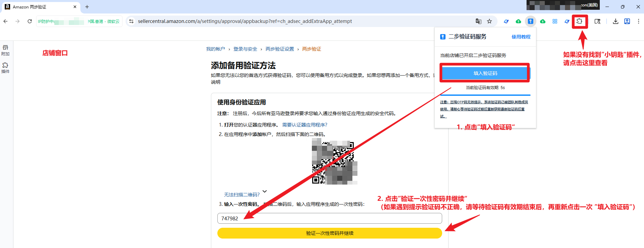Screen dimensions: 644x248
Task: Click the key icon in the popup header
Action: point(443,37)
